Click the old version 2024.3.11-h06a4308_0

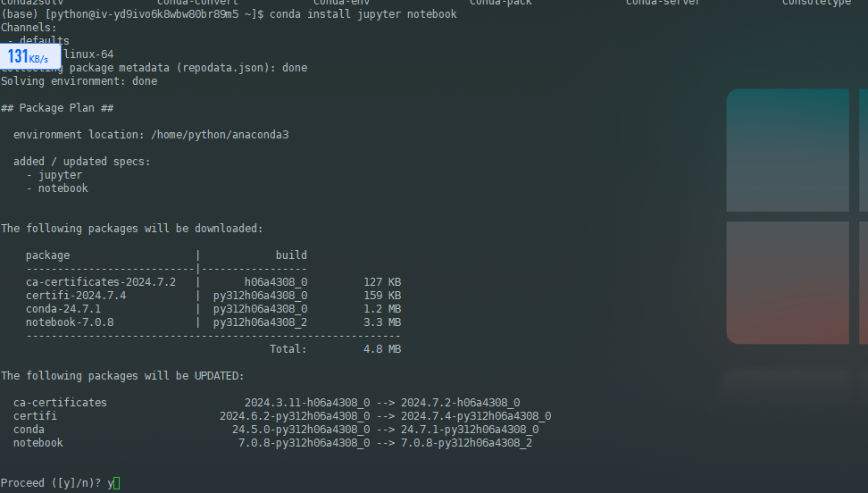point(307,403)
